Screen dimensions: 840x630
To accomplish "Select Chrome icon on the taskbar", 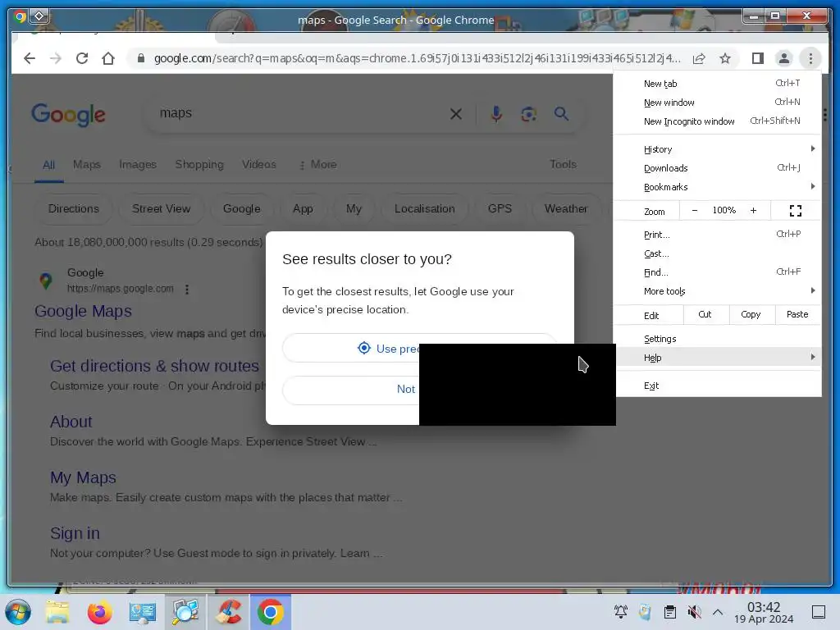I will click(x=271, y=612).
